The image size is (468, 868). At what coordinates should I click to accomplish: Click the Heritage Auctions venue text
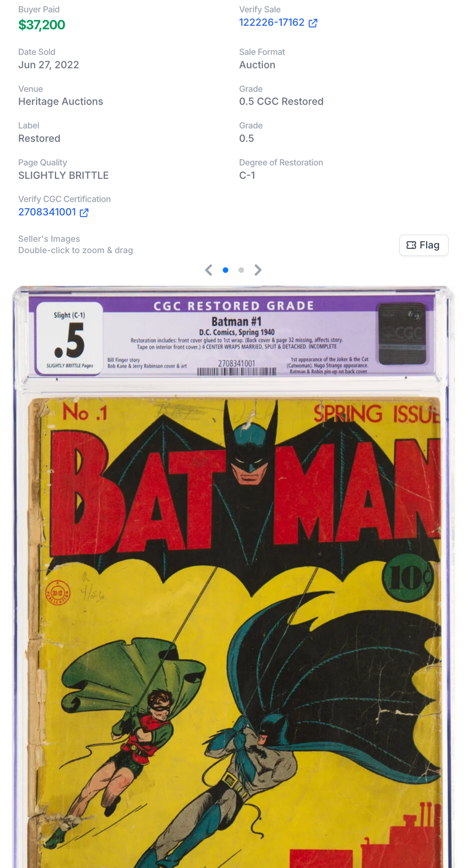click(x=61, y=101)
